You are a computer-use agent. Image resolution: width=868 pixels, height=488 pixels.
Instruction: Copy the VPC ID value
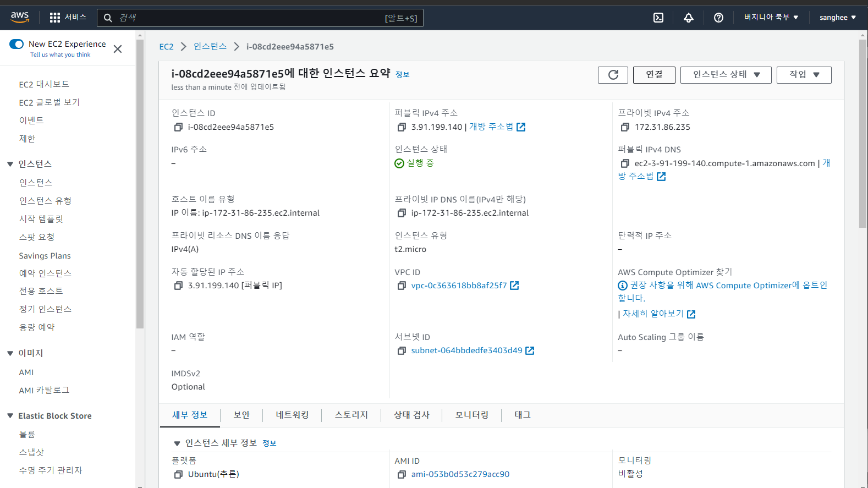pyautogui.click(x=402, y=286)
